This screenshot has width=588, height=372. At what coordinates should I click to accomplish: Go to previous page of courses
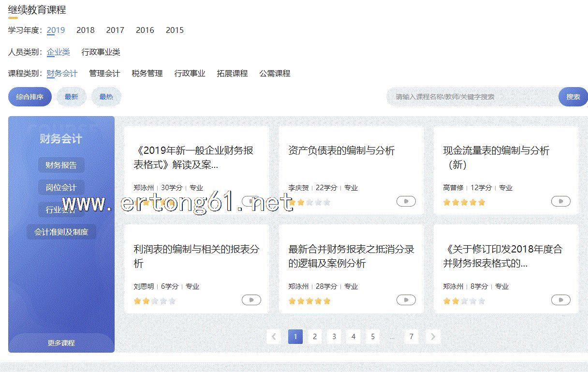tap(274, 337)
